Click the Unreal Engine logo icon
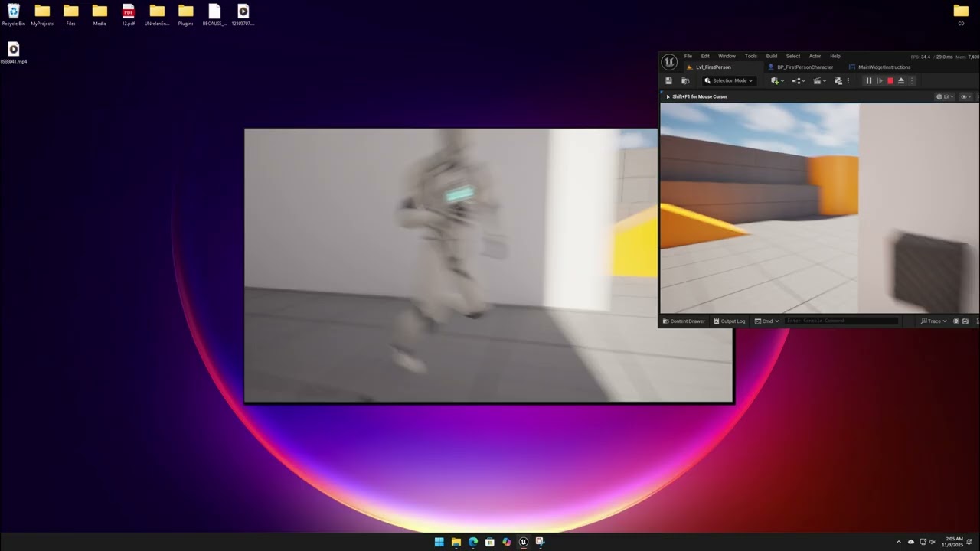 pyautogui.click(x=669, y=62)
